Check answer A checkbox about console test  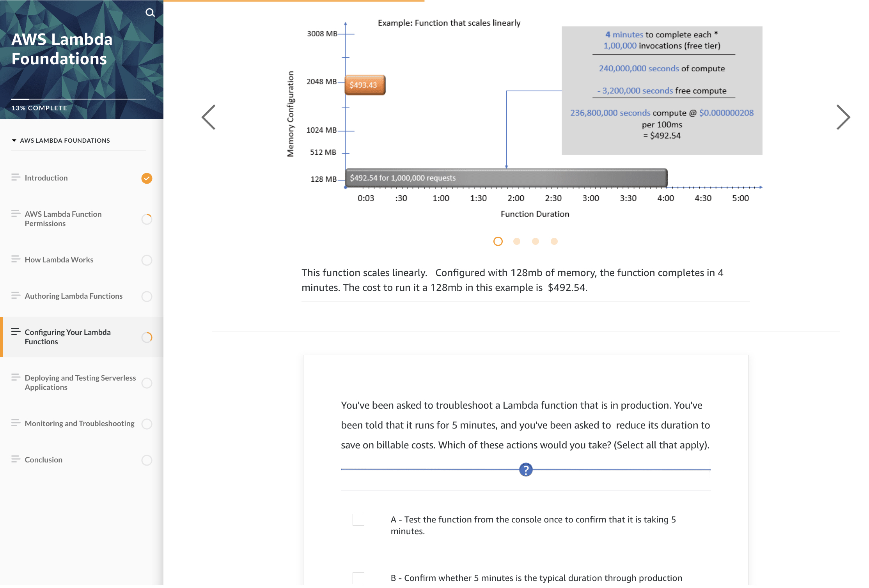pos(358,520)
